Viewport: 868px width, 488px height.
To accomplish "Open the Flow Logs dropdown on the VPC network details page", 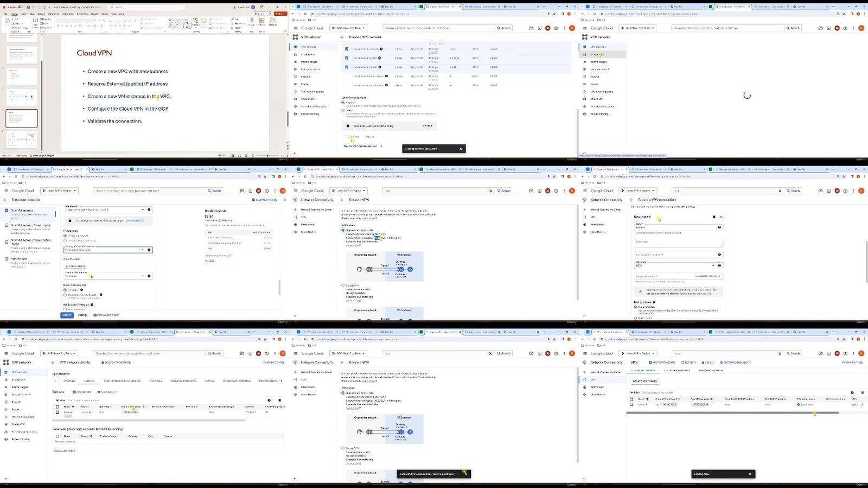I will tap(107, 392).
